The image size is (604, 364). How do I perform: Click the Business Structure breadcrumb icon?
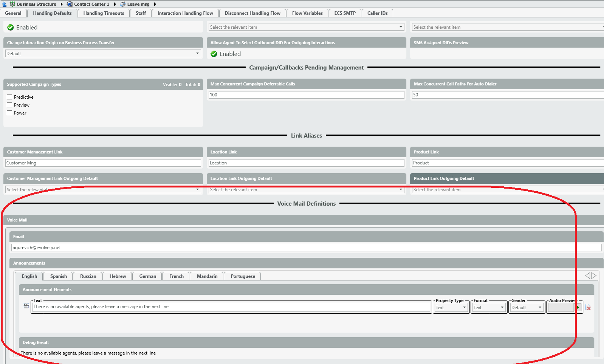click(x=12, y=4)
